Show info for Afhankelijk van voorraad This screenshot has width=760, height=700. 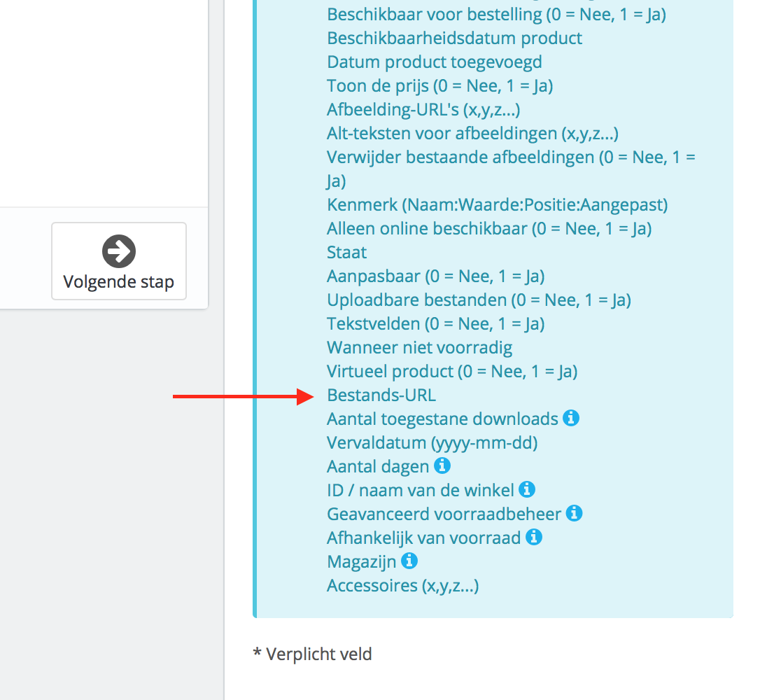[534, 537]
